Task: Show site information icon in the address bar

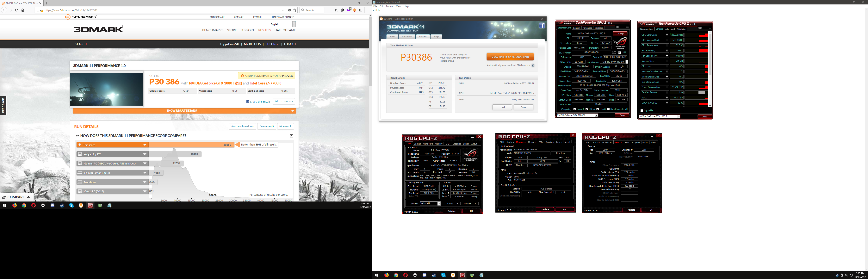Action: pyautogui.click(x=38, y=10)
